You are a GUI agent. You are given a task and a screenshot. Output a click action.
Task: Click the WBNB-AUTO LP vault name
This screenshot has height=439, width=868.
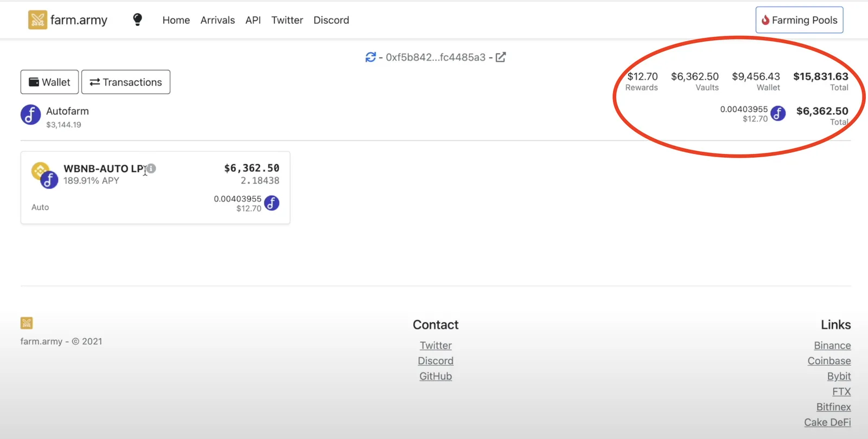pos(104,169)
